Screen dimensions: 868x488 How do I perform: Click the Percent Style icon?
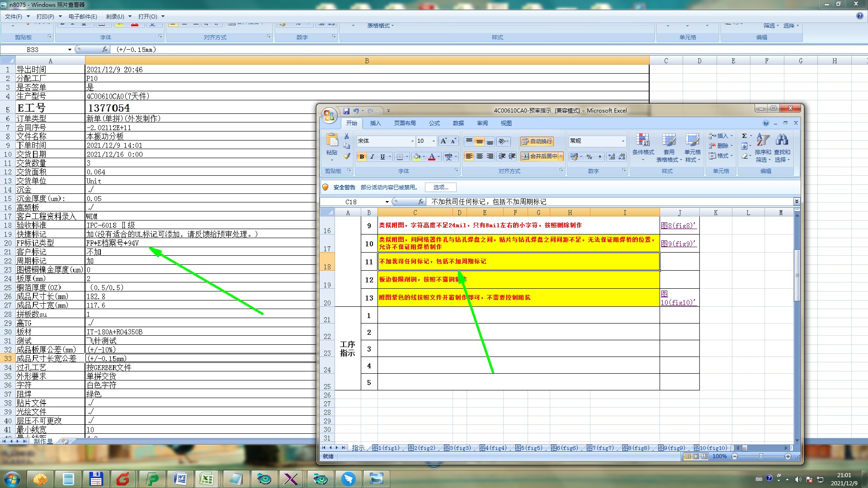589,157
